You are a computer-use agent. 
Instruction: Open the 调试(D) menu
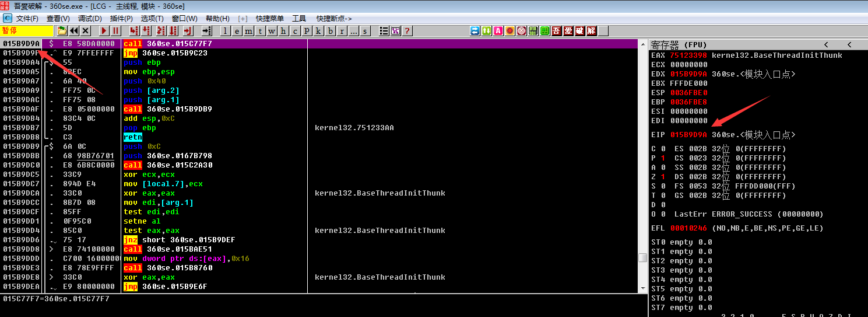pos(90,19)
